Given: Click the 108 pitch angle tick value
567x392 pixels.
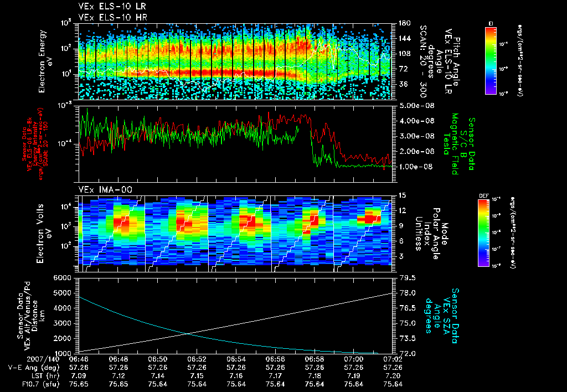Looking at the screenshot, I should coord(404,54).
